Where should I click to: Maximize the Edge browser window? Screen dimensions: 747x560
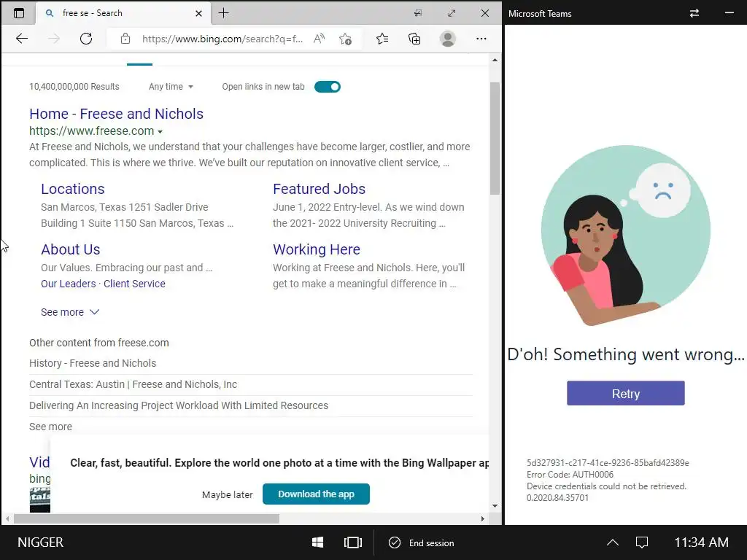coord(451,13)
